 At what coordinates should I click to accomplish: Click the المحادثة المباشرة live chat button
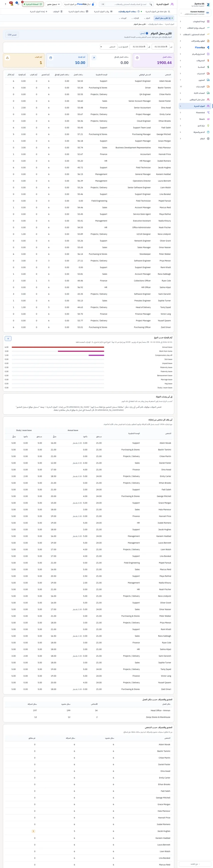point(33,4)
